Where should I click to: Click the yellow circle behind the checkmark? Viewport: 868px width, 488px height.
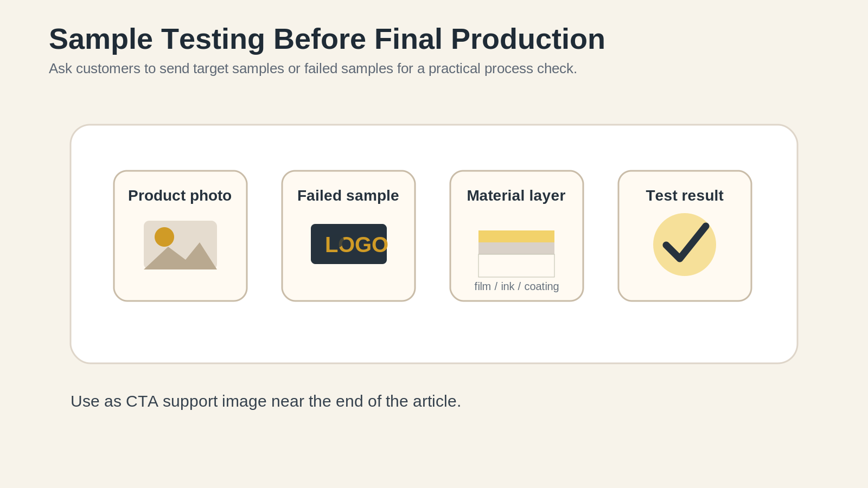(x=685, y=245)
